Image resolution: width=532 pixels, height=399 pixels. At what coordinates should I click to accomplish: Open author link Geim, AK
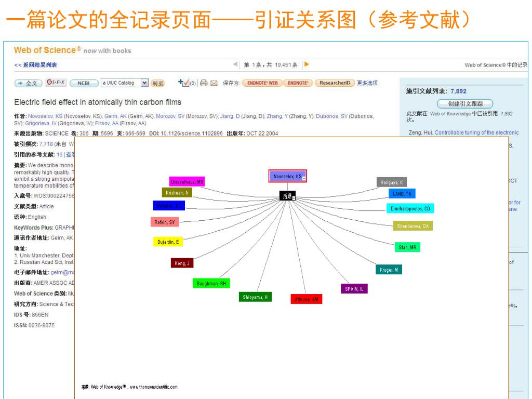[115, 116]
